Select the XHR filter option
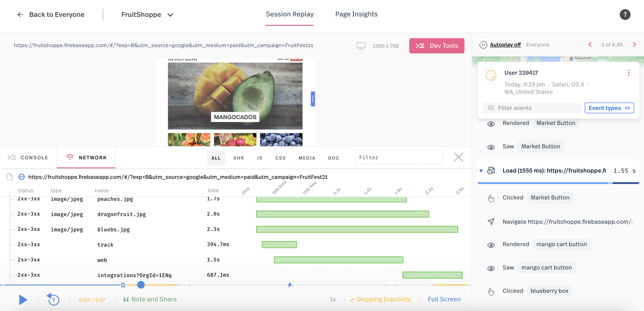The image size is (644, 311). click(x=239, y=158)
